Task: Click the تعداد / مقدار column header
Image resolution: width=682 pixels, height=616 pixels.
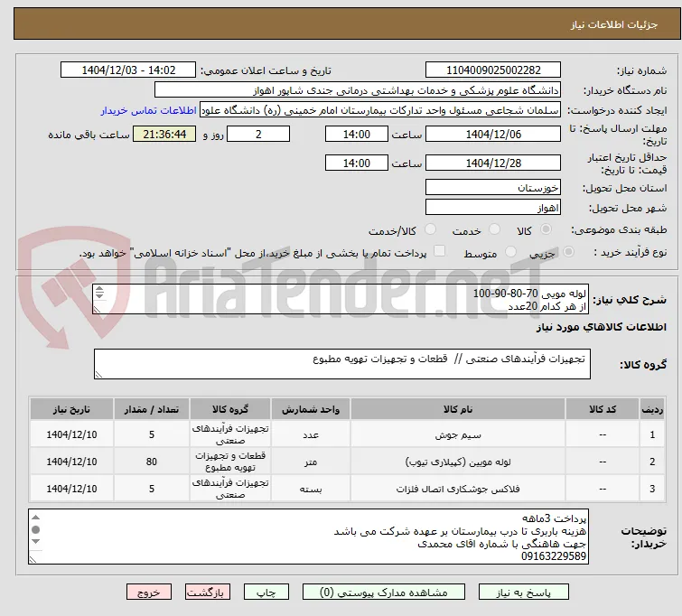Action: (152, 409)
